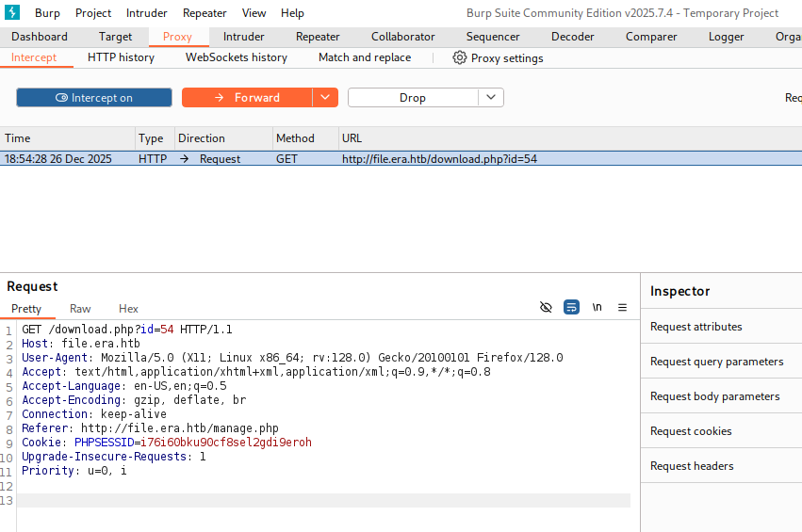The height and width of the screenshot is (532, 802).
Task: Expand Request cookies section in Inspector
Action: pyautogui.click(x=691, y=431)
